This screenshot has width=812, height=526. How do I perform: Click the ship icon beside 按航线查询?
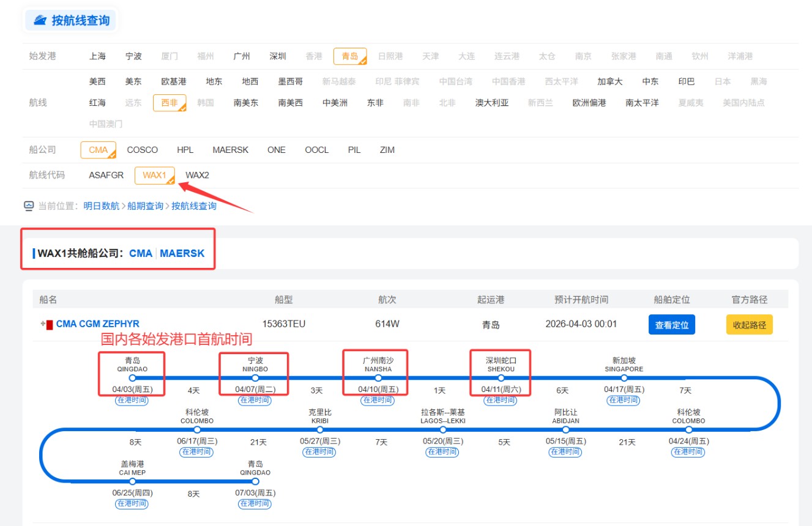(x=40, y=20)
